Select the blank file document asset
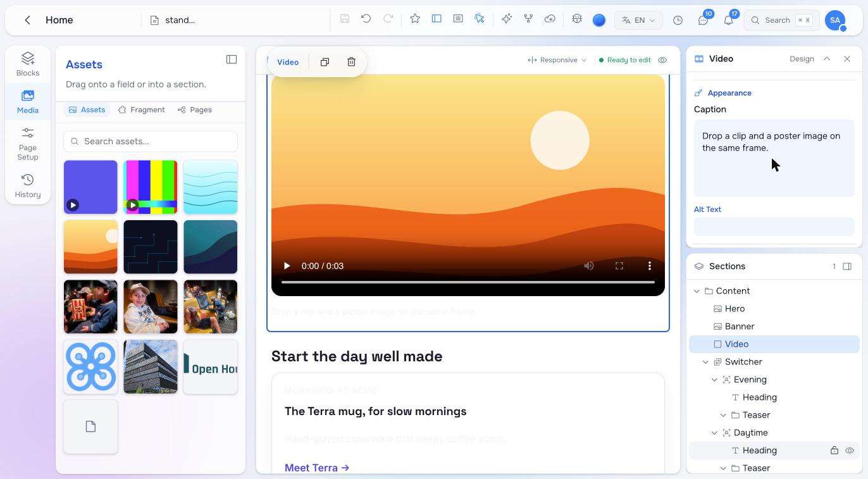 (x=90, y=426)
